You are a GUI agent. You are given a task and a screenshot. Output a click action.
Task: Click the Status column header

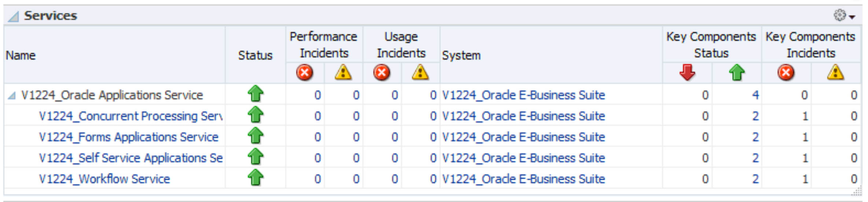(x=255, y=55)
